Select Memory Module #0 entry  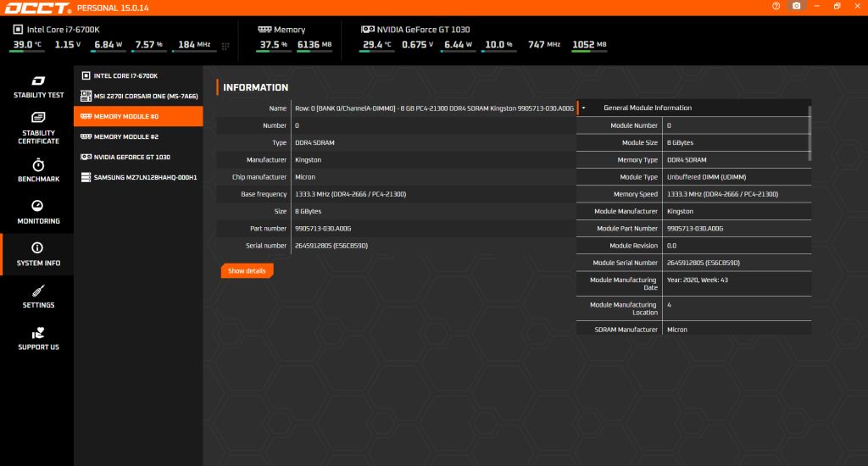coord(138,116)
